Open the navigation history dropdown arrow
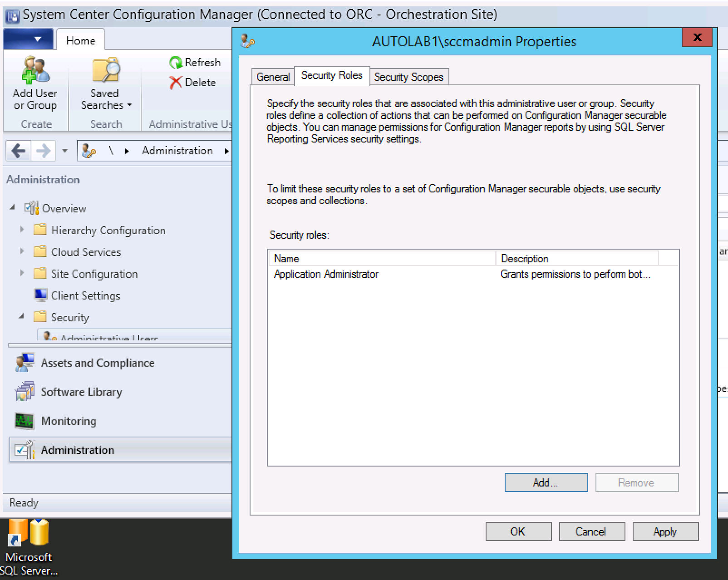 pyautogui.click(x=65, y=151)
